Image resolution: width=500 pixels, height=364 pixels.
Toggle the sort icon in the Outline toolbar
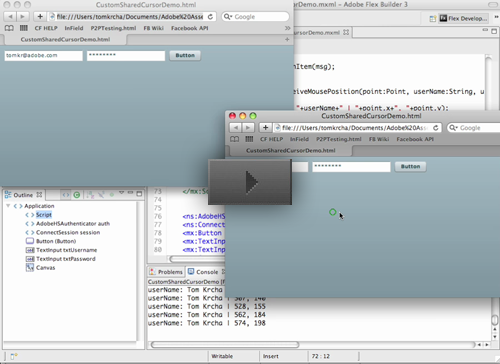coord(90,195)
